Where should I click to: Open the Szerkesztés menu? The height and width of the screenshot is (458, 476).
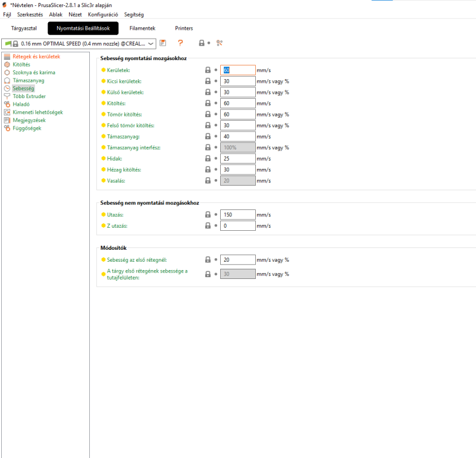[x=30, y=14]
